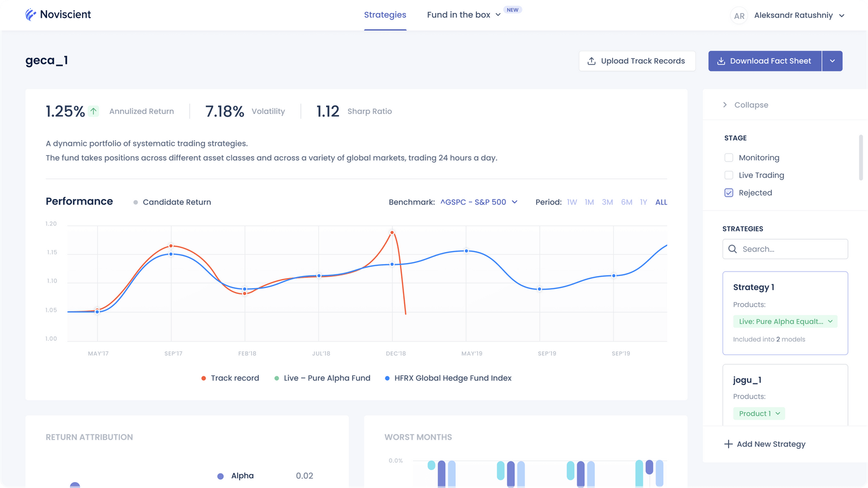Click the green up-arrow next to 1.25%
Screen dimensions: 868x488
(x=94, y=111)
